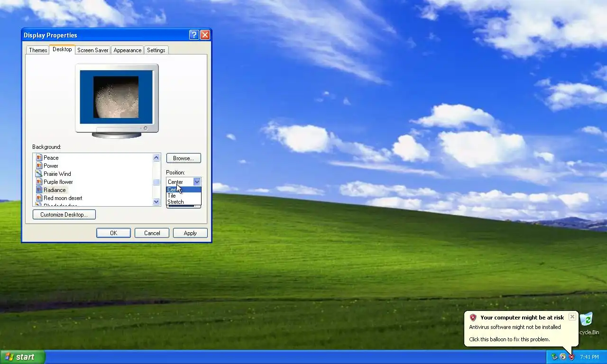This screenshot has height=364, width=607.
Task: Choose Stretch from Position list
Action: 184,202
